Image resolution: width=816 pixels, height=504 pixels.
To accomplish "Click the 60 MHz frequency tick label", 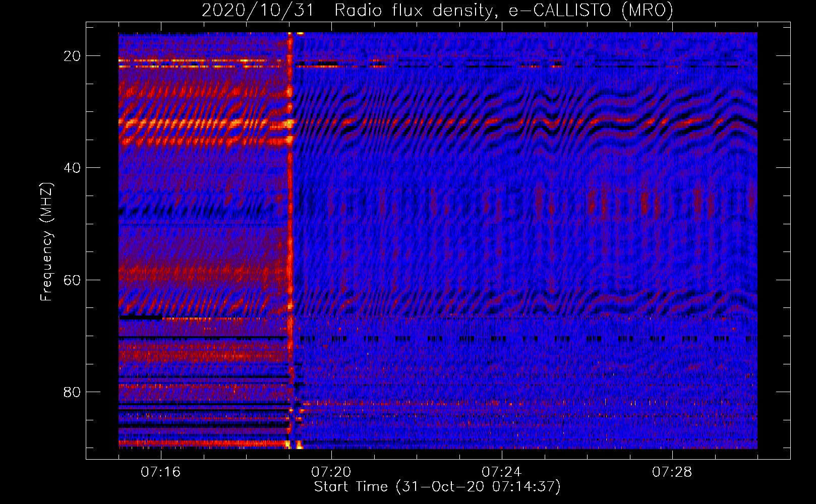I will click(73, 280).
